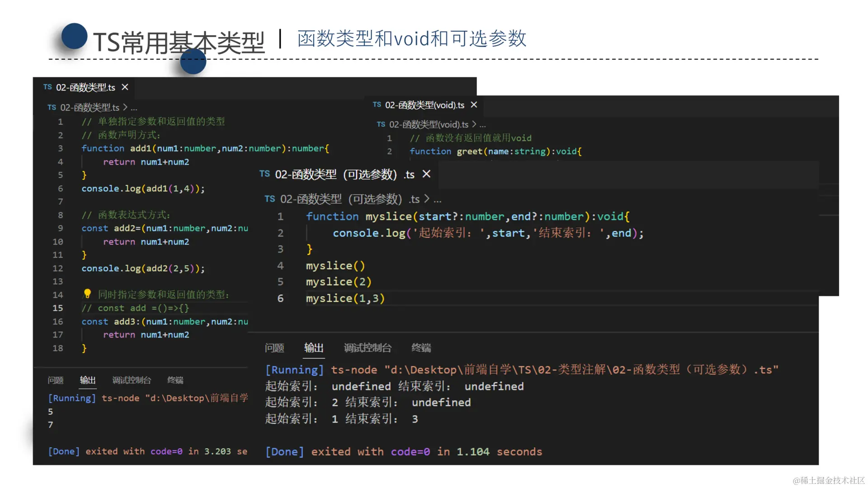Click the breadcrumb ellipsis in the 可选参数 editor
This screenshot has width=868, height=488.
(437, 199)
